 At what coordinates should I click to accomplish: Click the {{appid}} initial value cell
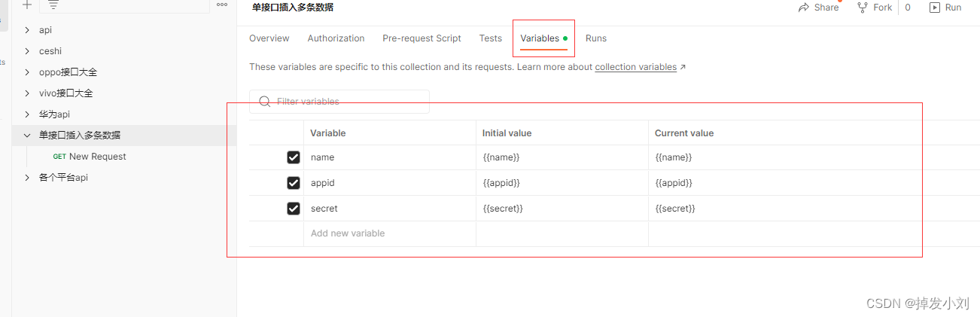562,183
